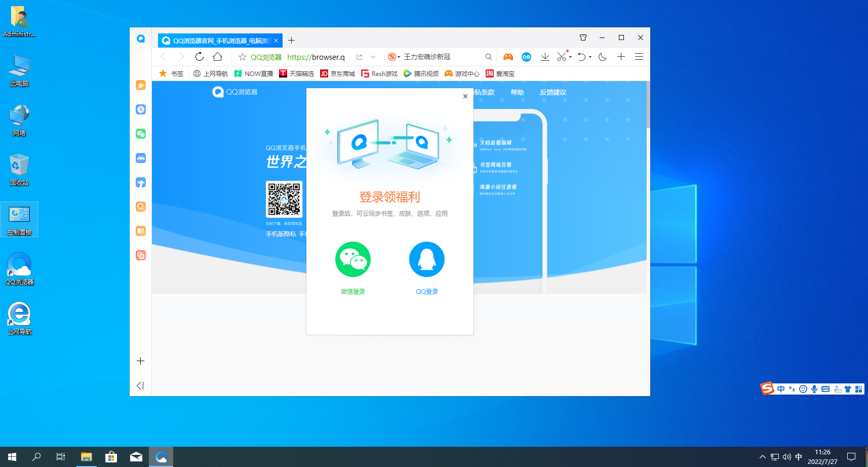868x467 pixels.
Task: Expand the address bar dropdown arrow
Action: click(373, 57)
